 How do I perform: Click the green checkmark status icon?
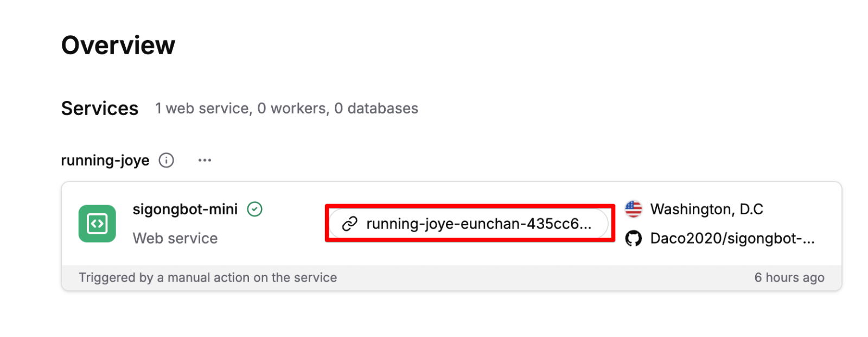pos(254,209)
